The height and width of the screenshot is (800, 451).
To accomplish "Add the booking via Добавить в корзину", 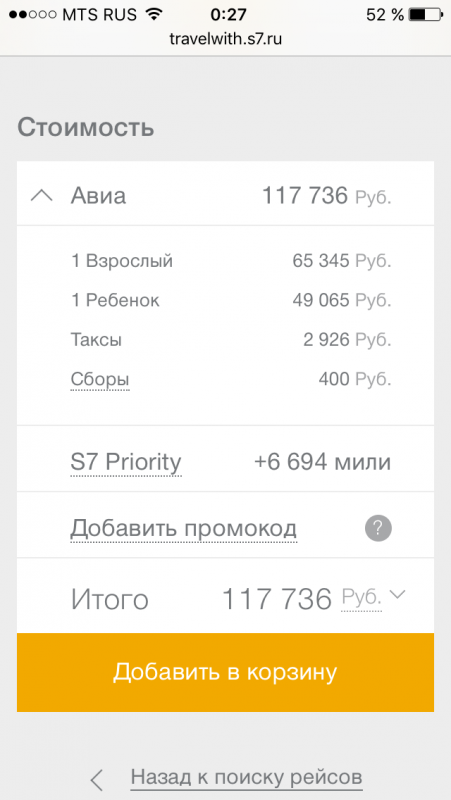I will click(x=226, y=672).
